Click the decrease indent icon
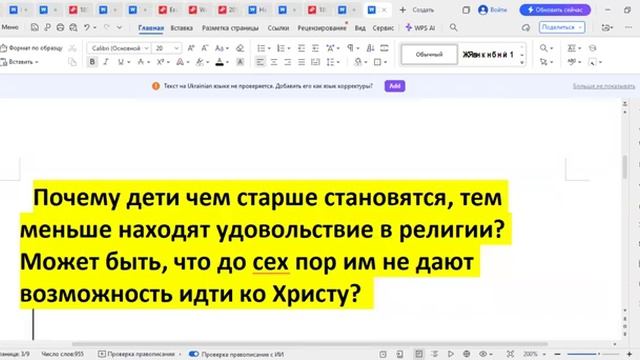640x360 pixels. tap(301, 48)
